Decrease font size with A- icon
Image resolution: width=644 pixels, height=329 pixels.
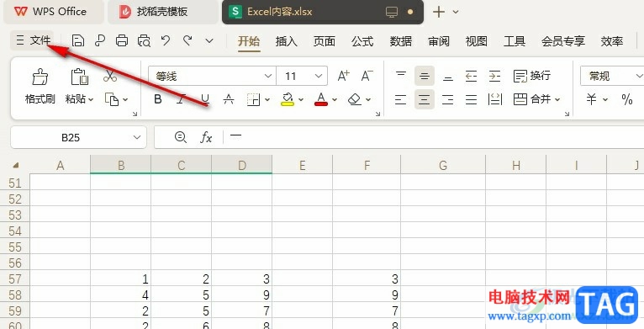(367, 76)
